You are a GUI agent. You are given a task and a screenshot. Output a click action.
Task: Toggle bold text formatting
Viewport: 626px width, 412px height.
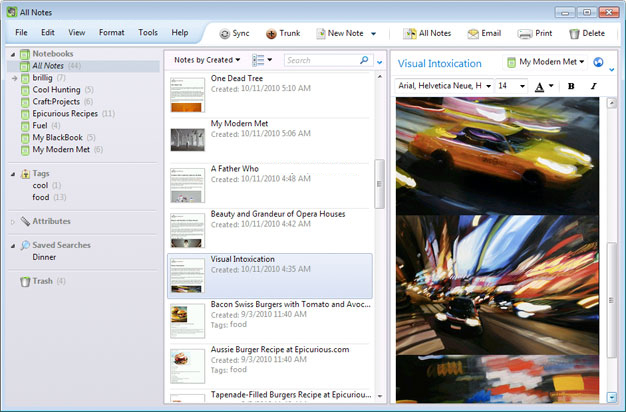[571, 87]
